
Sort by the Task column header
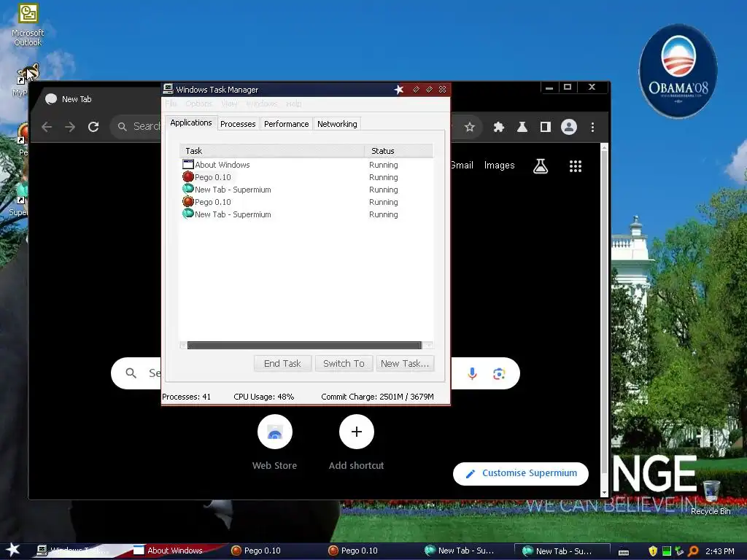(x=271, y=150)
